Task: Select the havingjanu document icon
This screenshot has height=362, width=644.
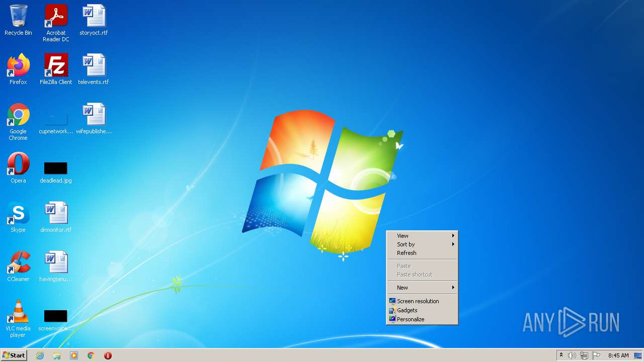Action: pos(56,266)
